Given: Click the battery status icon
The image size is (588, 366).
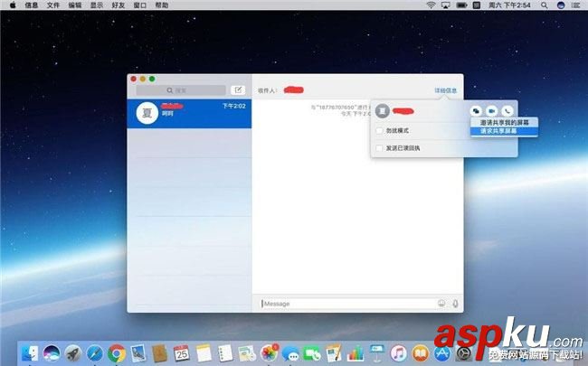Looking at the screenshot, I should (x=461, y=5).
